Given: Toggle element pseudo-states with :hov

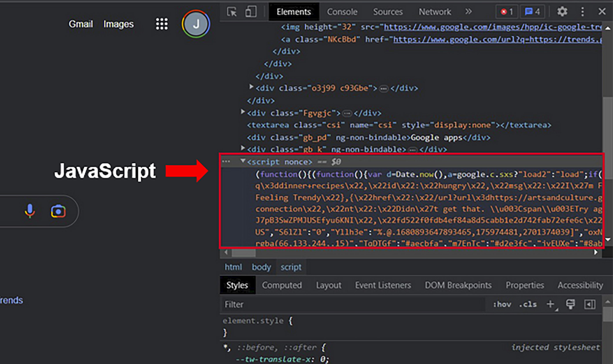Looking at the screenshot, I should point(503,304).
